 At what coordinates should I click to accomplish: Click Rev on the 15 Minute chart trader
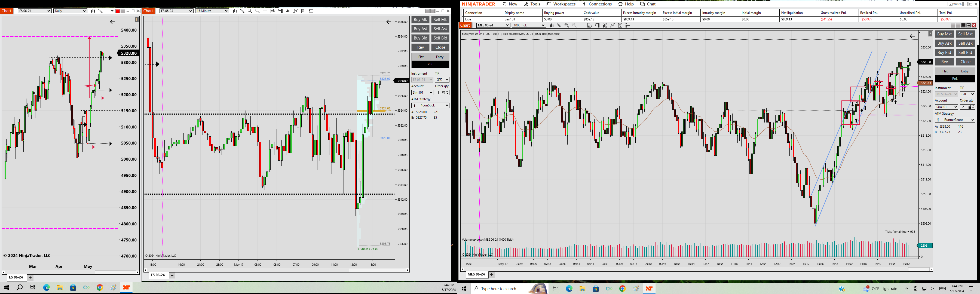coord(420,48)
